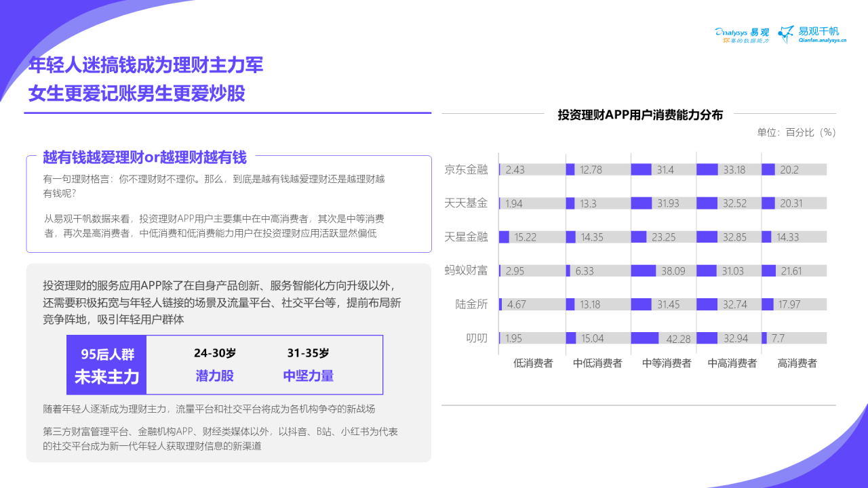This screenshot has width=868, height=488.
Task: Click the 38.09 bar value
Action: point(673,271)
